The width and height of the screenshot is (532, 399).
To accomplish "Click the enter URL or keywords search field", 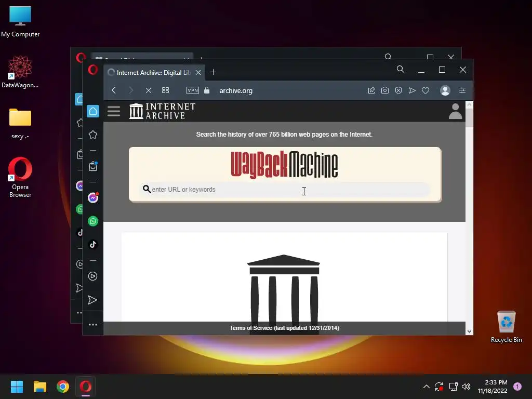I will [285, 189].
